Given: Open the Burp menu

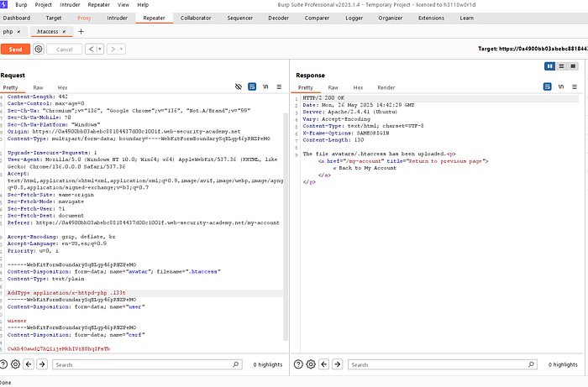Looking at the screenshot, I should point(21,5).
